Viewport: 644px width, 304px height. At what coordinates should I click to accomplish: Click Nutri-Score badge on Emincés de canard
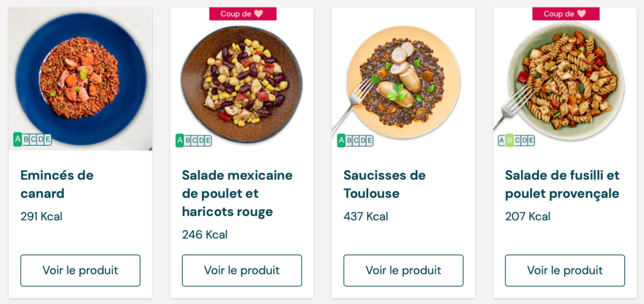click(32, 139)
